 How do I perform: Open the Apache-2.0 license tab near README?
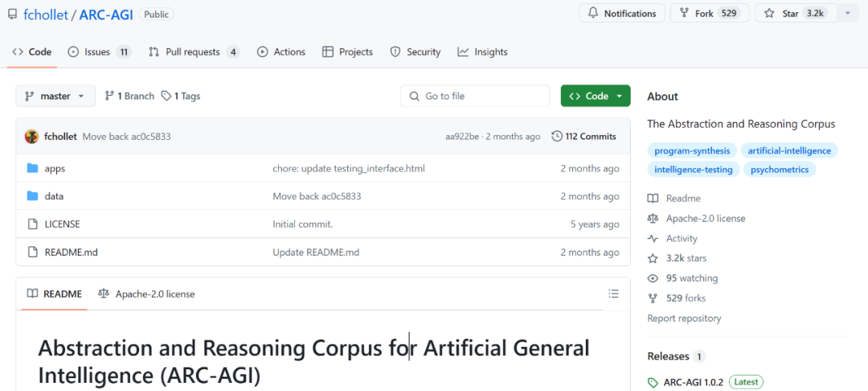(x=146, y=294)
